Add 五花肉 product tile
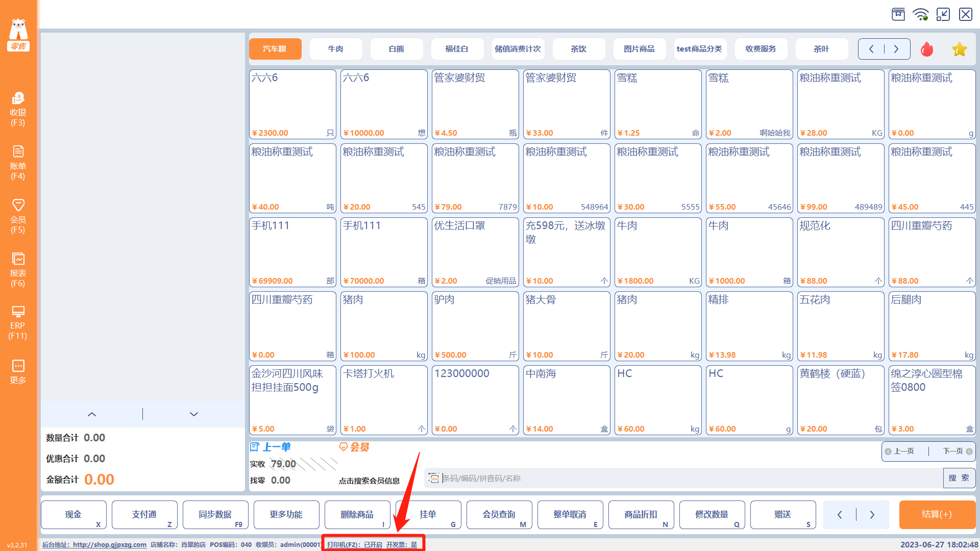The height and width of the screenshot is (551, 980). tap(841, 327)
